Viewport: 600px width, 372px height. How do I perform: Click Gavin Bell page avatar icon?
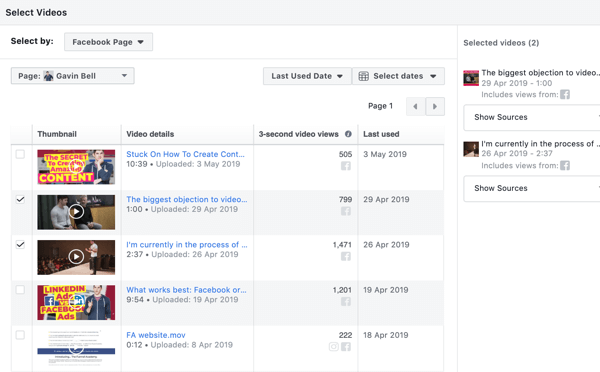(x=48, y=76)
